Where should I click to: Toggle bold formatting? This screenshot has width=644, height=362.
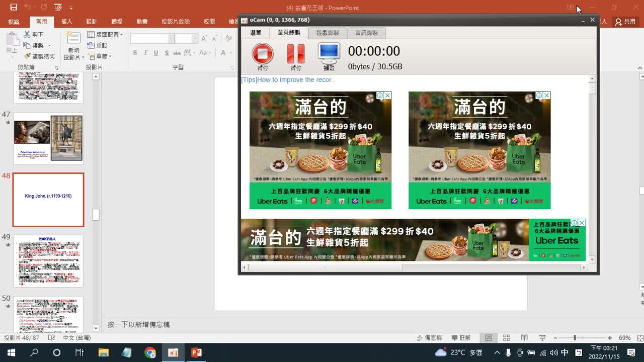135,53
